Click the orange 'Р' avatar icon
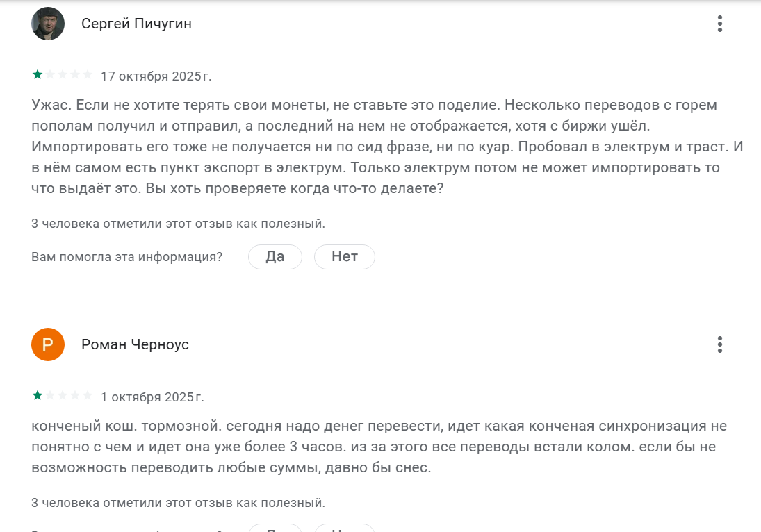The image size is (761, 532). click(x=48, y=344)
